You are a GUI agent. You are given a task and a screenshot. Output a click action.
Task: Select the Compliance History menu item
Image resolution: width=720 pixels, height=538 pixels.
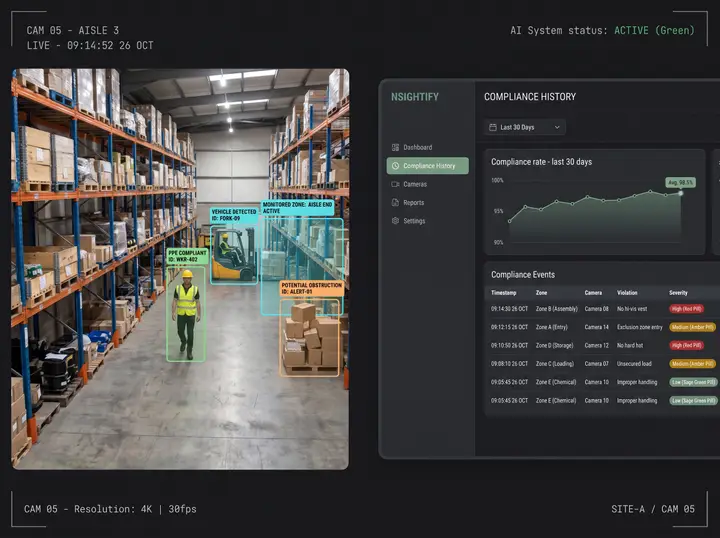click(x=428, y=166)
